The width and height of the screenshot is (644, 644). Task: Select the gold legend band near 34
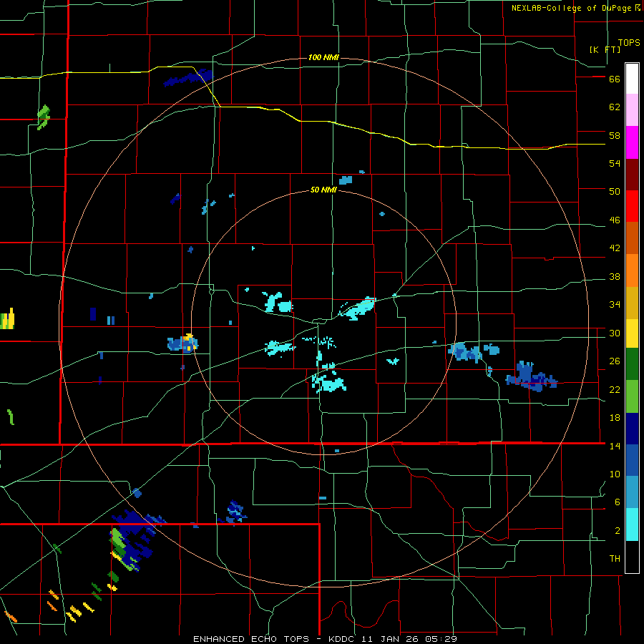632,303
